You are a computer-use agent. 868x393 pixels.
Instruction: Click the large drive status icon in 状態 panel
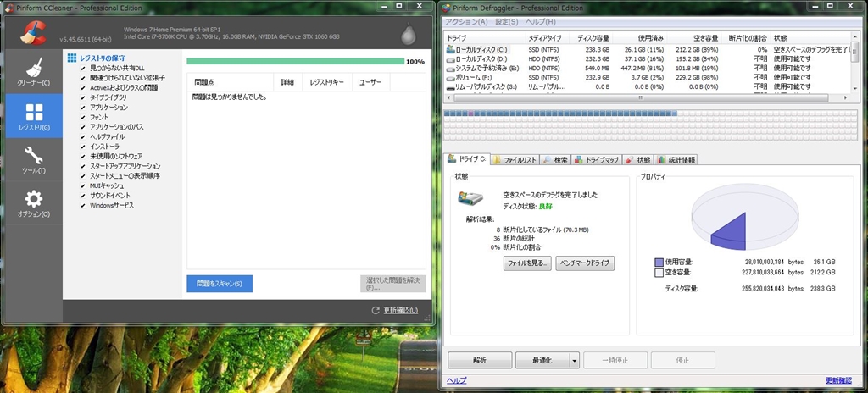click(470, 199)
